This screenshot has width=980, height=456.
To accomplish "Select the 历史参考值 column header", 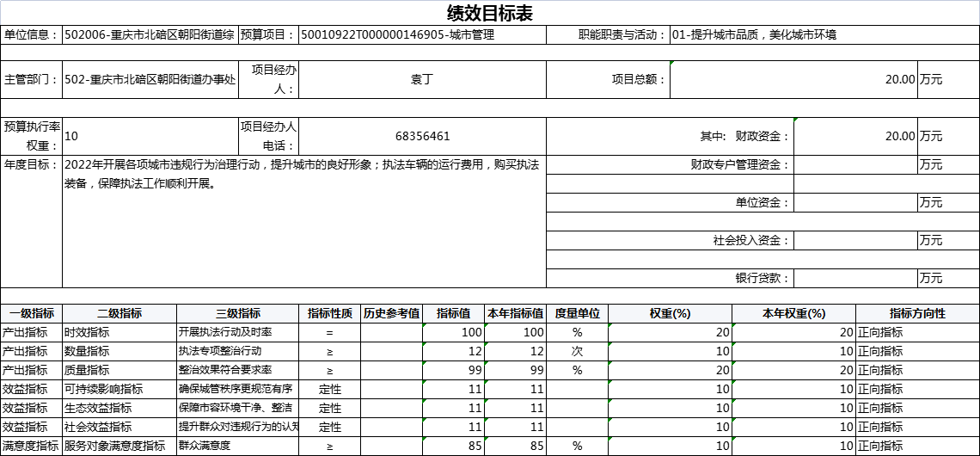I will coord(391,313).
